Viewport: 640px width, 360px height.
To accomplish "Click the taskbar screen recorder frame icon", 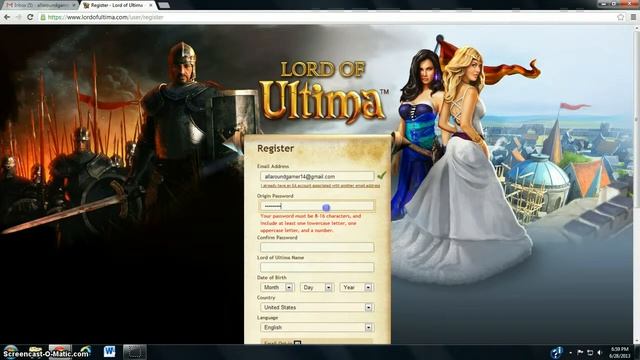I will (x=135, y=351).
